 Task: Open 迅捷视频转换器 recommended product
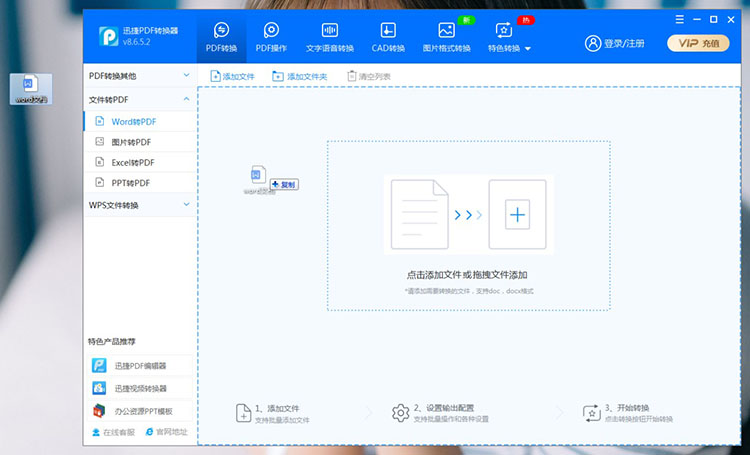pyautogui.click(x=140, y=388)
